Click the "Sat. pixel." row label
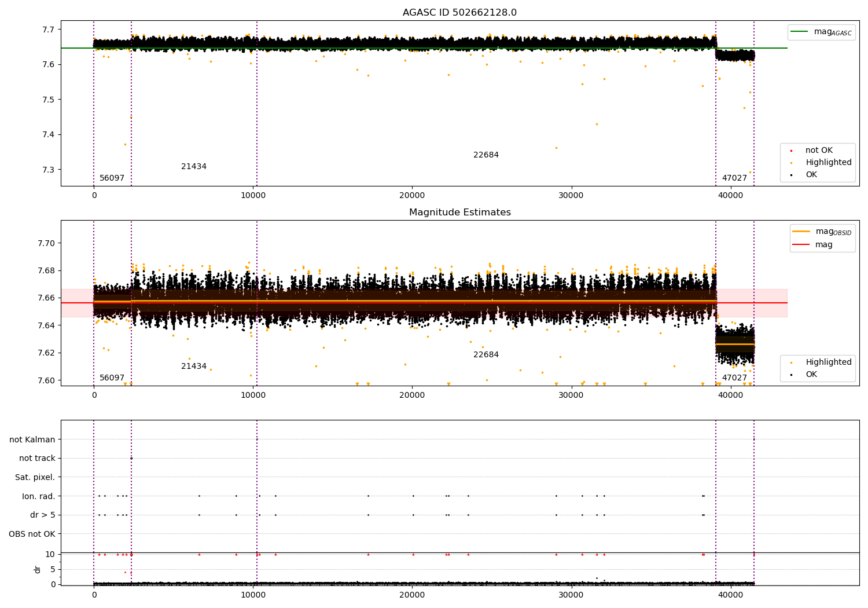 pos(35,478)
